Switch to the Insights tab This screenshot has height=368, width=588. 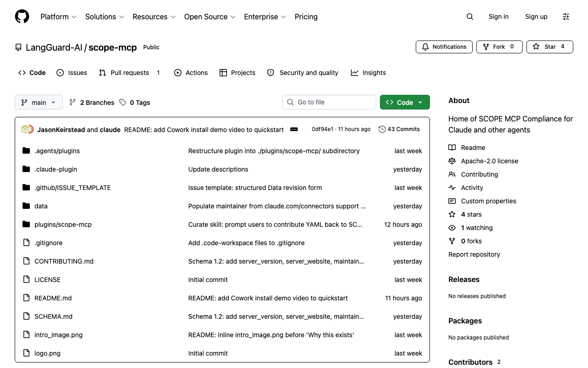click(368, 73)
